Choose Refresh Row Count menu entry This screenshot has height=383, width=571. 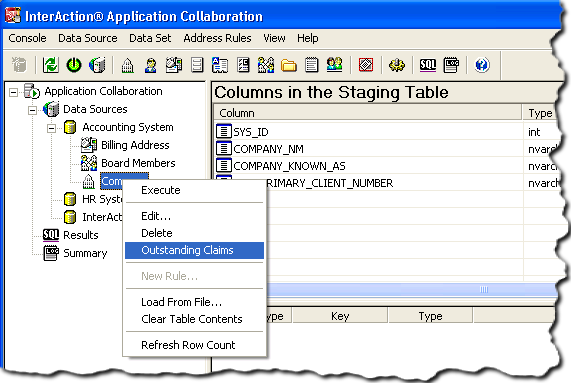coord(194,345)
